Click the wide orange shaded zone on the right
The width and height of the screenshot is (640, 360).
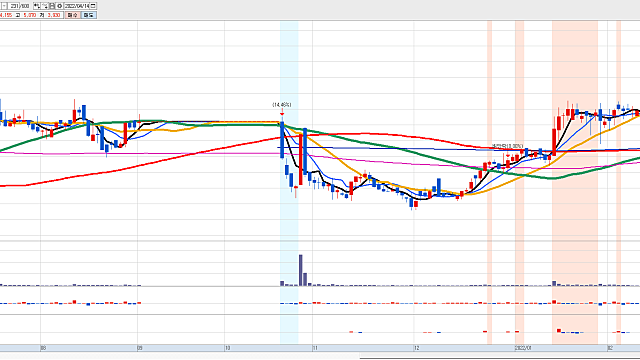[x=575, y=182]
